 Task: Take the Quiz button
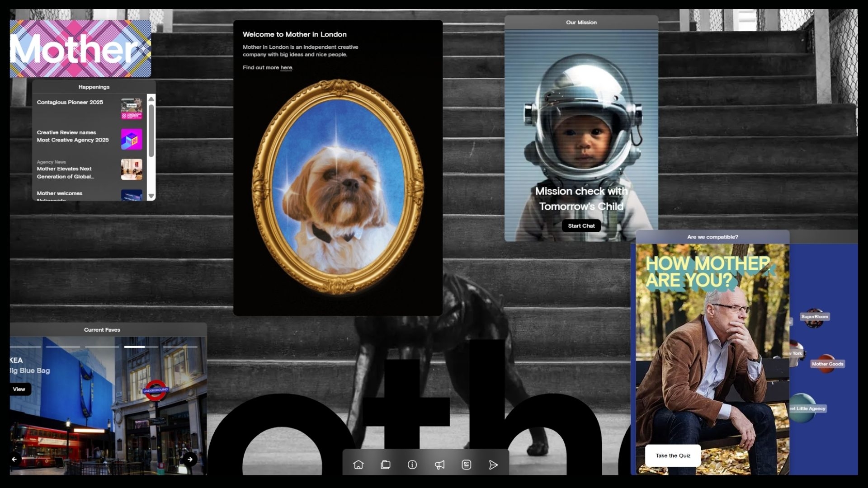(x=673, y=455)
